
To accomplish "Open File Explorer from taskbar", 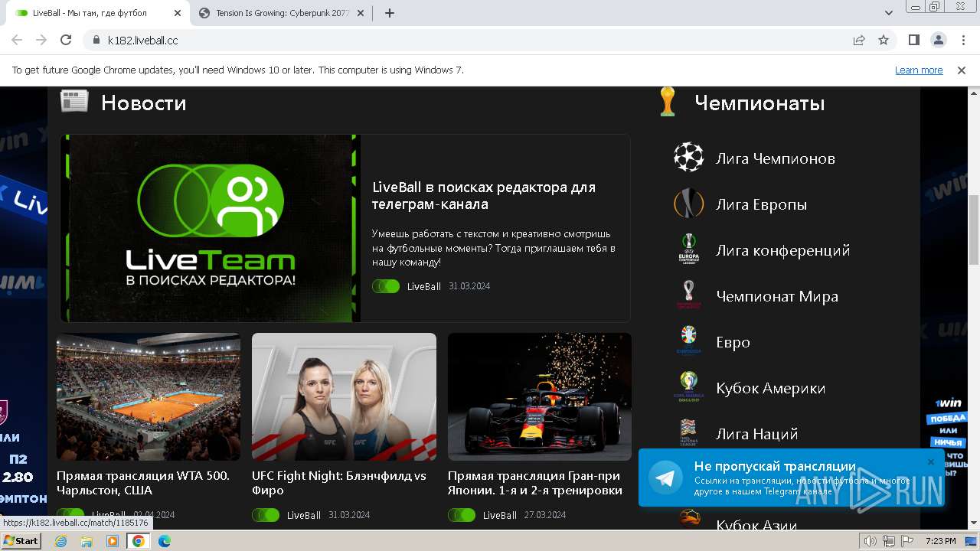I will click(x=87, y=541).
